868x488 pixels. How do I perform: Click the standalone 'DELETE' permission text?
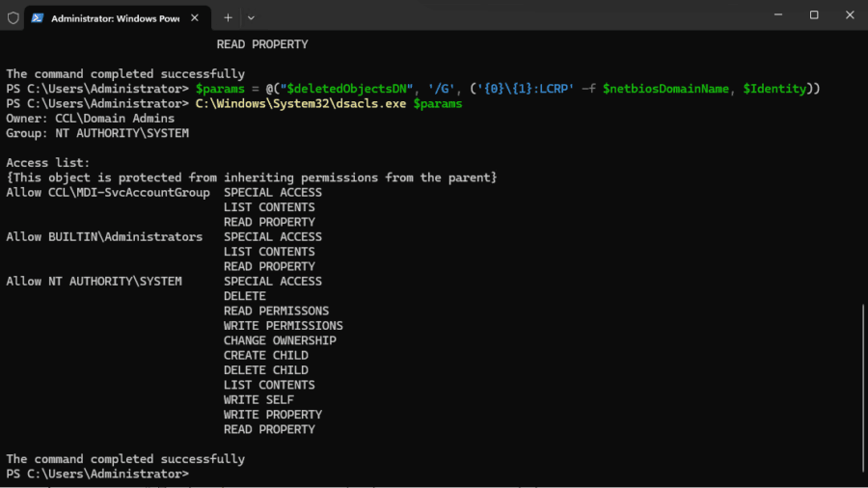245,296
